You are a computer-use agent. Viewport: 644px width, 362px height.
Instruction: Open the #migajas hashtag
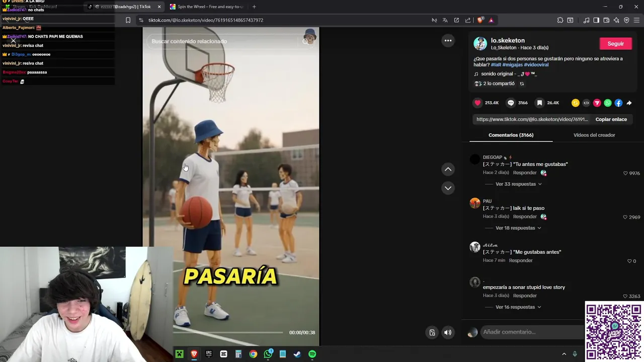pos(512,65)
